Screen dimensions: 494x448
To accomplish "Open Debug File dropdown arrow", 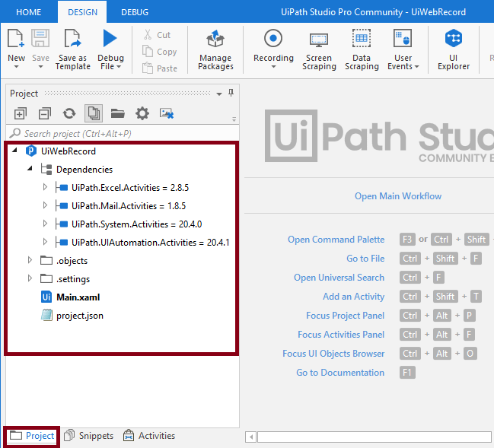I will (119, 67).
